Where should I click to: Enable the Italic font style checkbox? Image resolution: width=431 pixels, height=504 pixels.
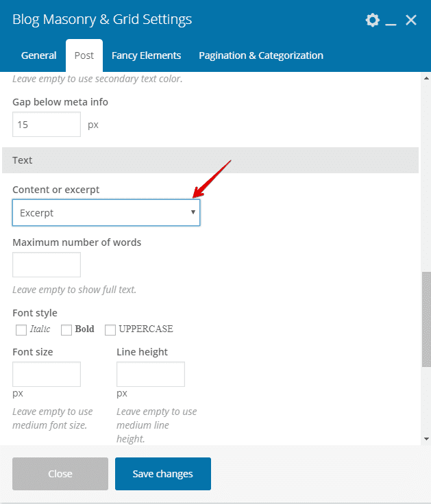[21, 330]
